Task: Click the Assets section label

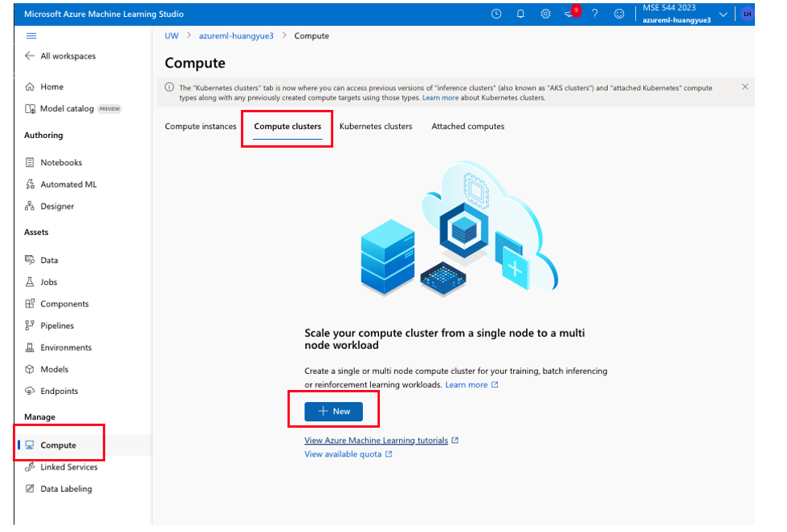Action: pos(36,232)
